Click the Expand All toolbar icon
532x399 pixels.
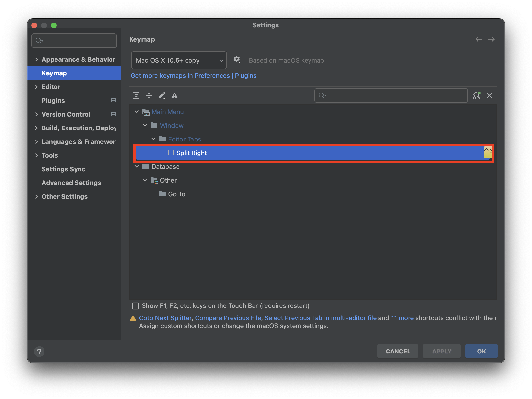tap(136, 95)
